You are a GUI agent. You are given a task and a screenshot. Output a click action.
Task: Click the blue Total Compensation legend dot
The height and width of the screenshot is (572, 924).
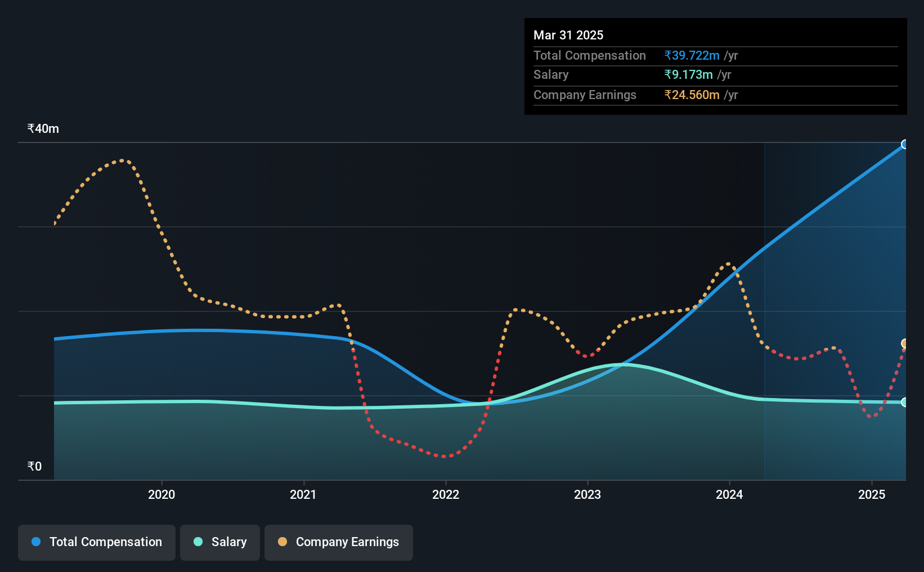pos(36,542)
